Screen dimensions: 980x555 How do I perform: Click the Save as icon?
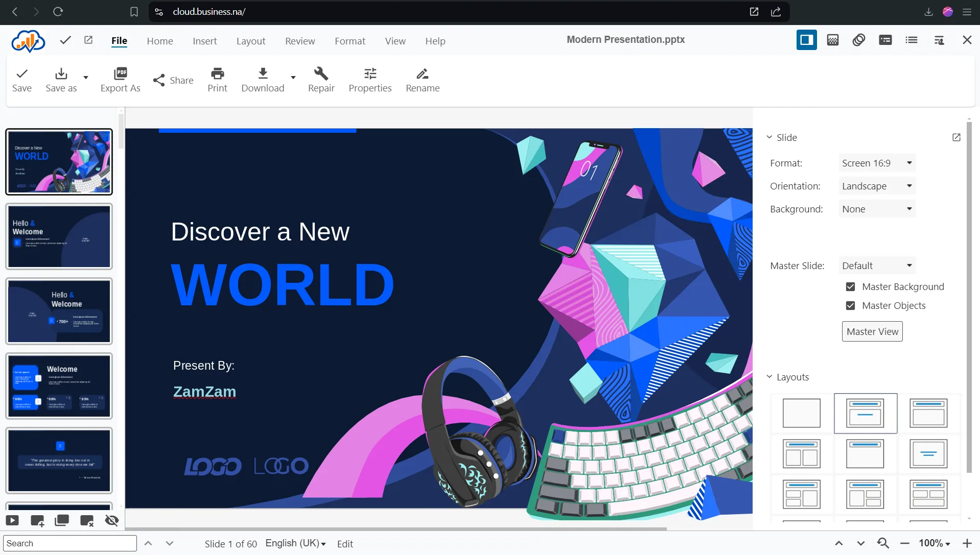click(61, 74)
